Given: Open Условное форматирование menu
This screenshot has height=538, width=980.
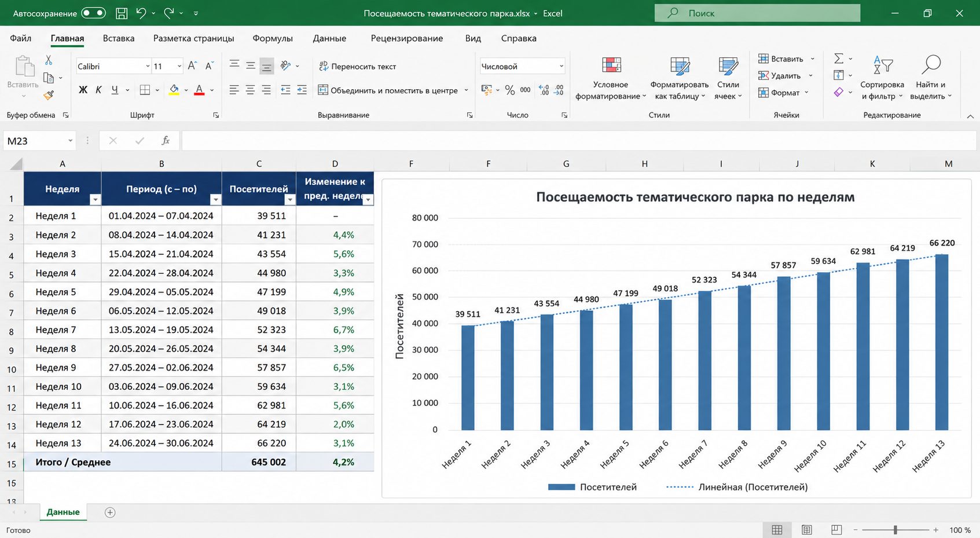Looking at the screenshot, I should [x=611, y=79].
